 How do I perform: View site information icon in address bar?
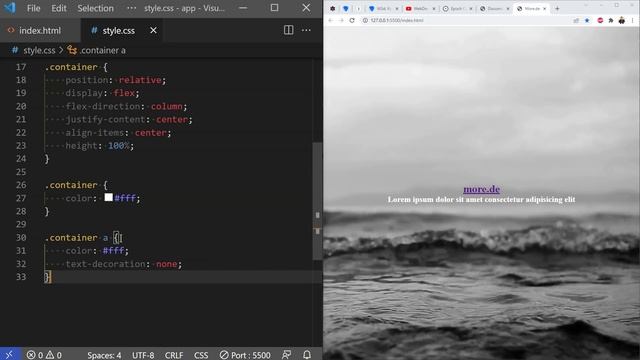[365, 20]
